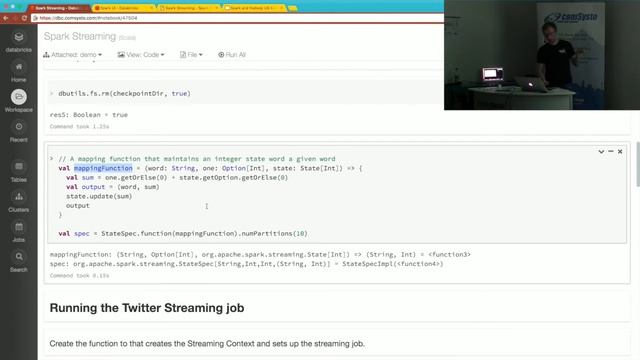
Task: Click the browser address bar URL
Action: (x=88, y=18)
